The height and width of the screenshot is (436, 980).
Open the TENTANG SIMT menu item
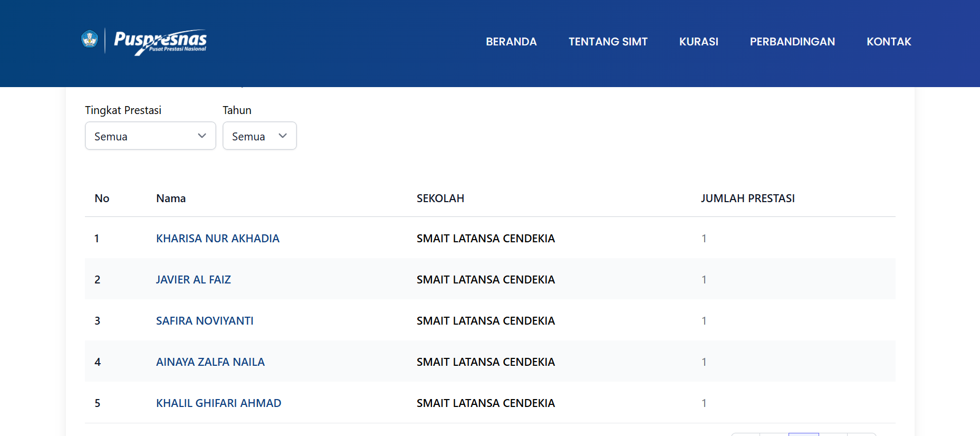click(x=608, y=42)
